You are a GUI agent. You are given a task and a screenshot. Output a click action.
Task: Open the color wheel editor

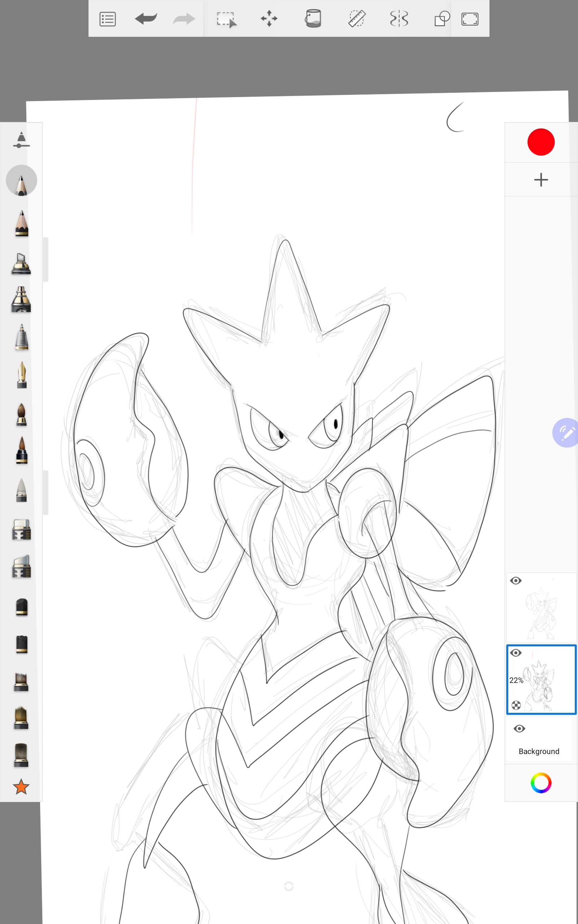[541, 783]
